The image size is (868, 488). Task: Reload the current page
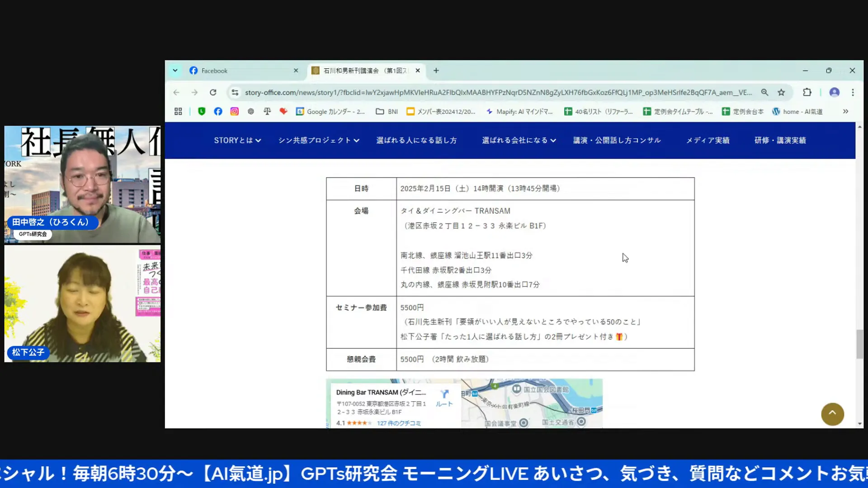213,93
